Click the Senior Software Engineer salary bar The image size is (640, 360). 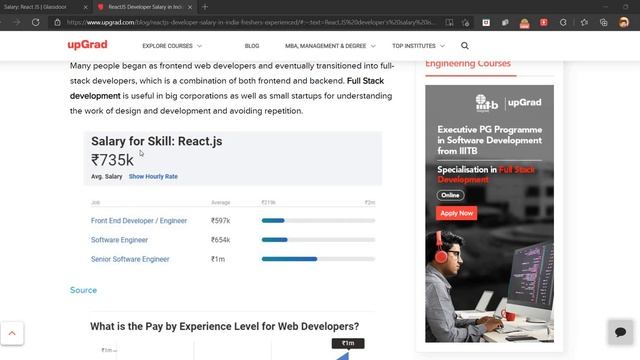coord(318,259)
